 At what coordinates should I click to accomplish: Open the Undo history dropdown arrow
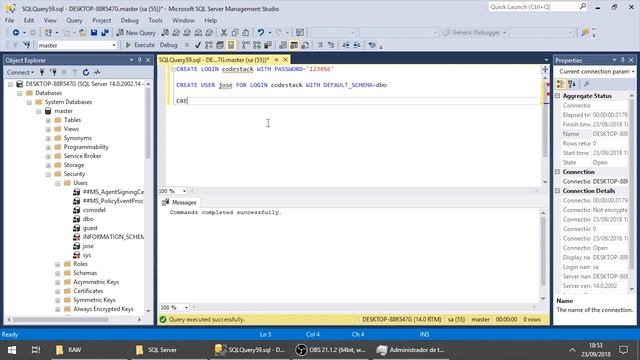[269, 33]
